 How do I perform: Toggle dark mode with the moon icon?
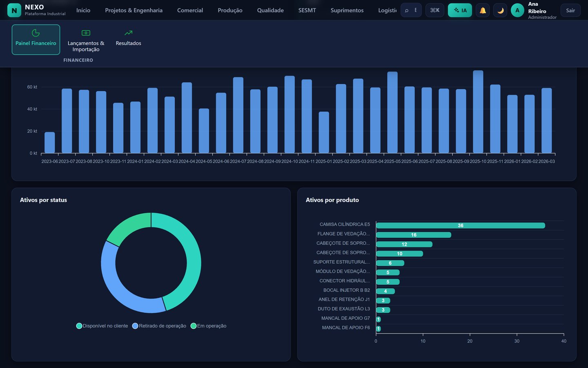coord(500,10)
